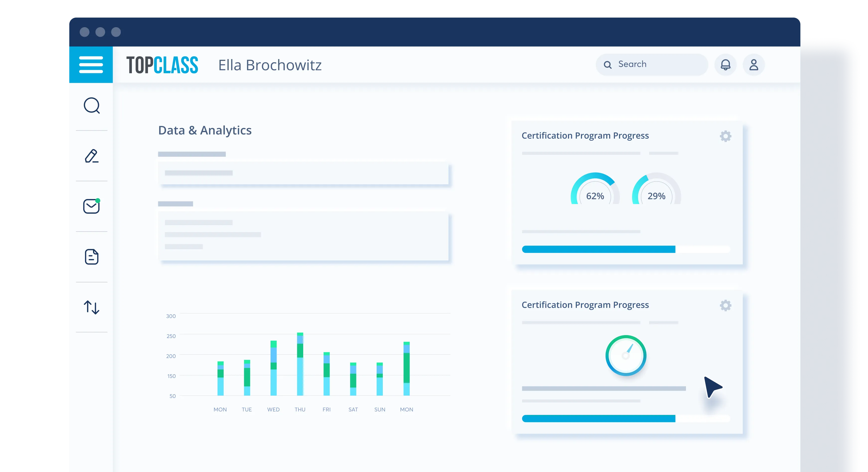
Task: Click the speedometer dial gauge
Action: point(626,355)
